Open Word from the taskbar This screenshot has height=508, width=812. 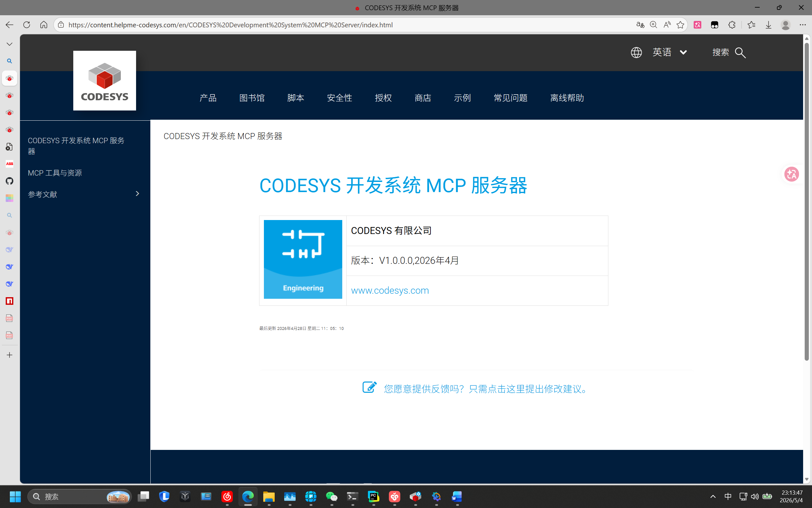pyautogui.click(x=457, y=497)
